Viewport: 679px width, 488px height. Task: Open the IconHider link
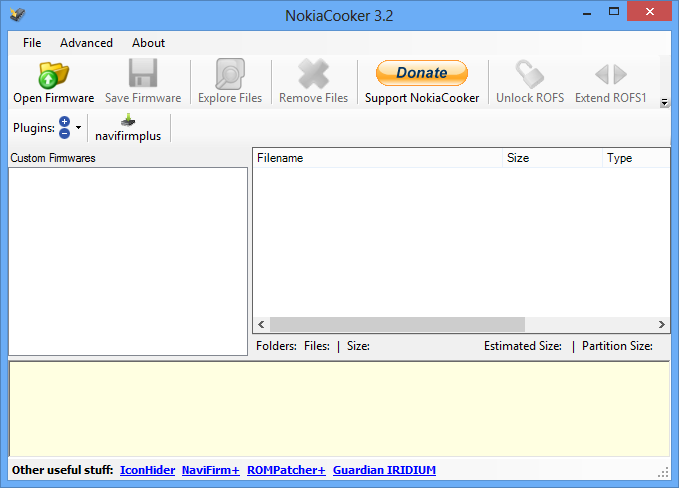pos(147,470)
